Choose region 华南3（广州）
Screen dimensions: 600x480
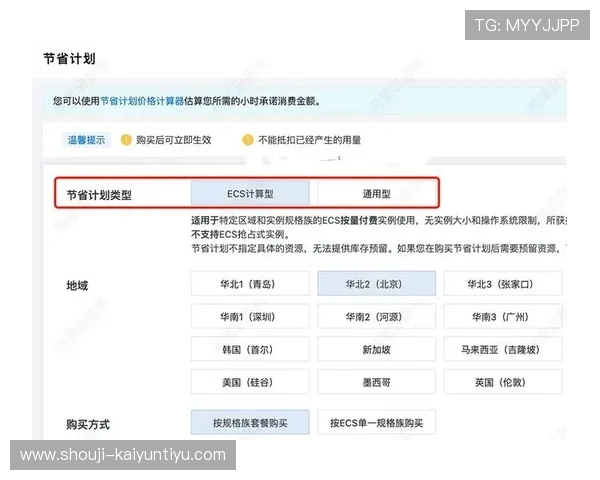[503, 317]
